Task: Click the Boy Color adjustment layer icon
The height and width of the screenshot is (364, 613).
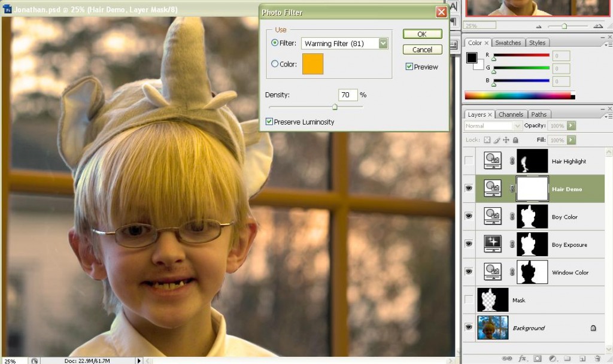Action: coord(493,216)
